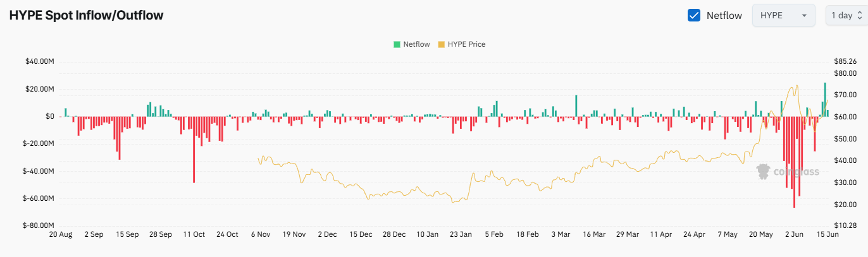
Task: Uncheck the Netflow checkbox
Action: pyautogui.click(x=694, y=15)
